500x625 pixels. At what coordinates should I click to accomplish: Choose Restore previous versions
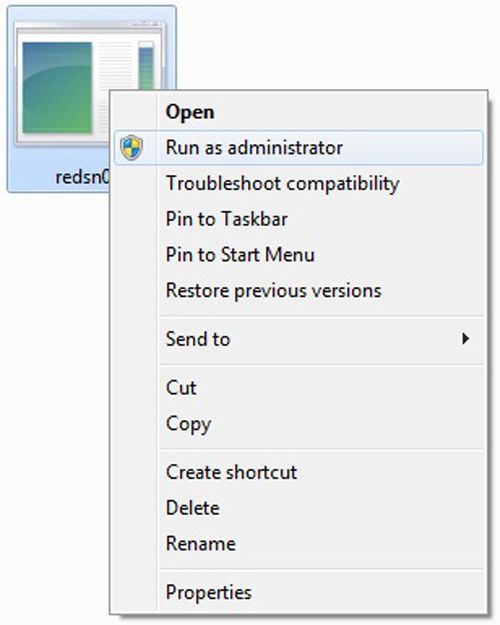coord(298,290)
